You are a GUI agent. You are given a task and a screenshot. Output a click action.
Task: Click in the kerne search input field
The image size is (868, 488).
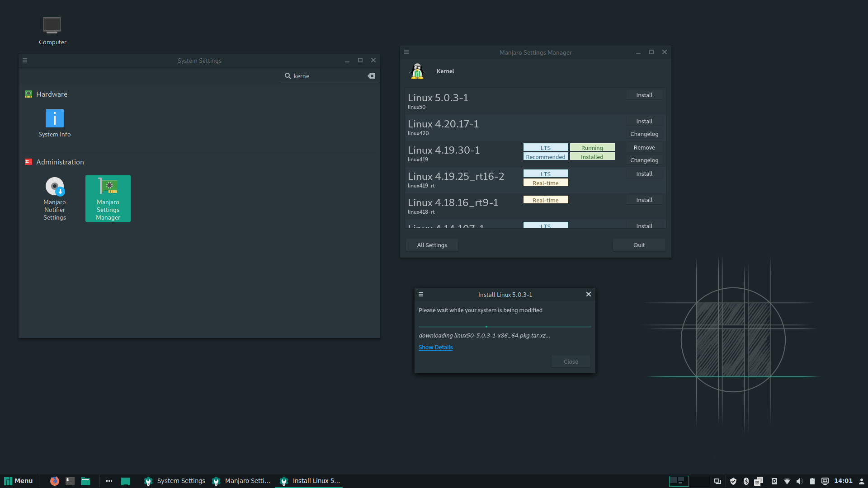coord(330,76)
